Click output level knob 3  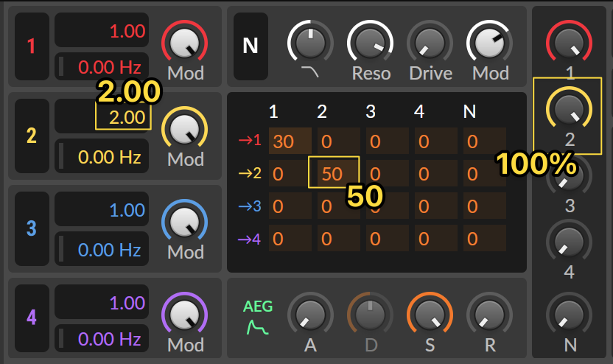point(570,176)
